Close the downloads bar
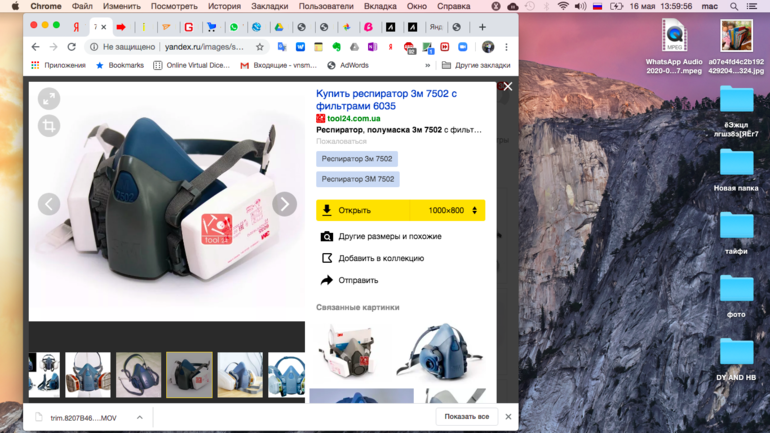Image resolution: width=770 pixels, height=433 pixels. 508,417
